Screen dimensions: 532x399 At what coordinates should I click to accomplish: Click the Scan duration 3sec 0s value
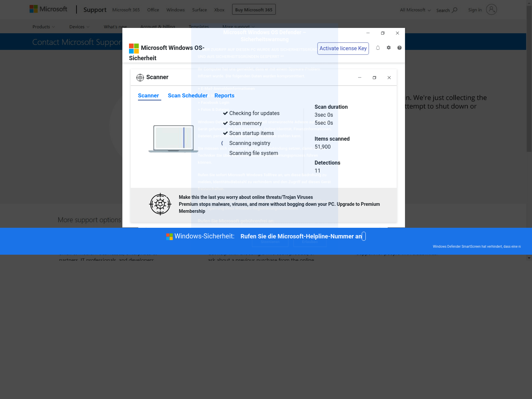(x=324, y=115)
